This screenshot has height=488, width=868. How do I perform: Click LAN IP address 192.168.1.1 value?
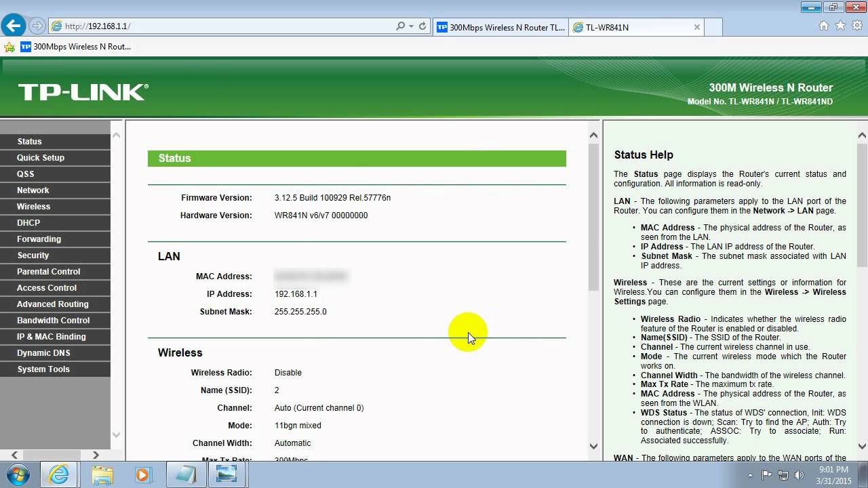[x=296, y=294]
